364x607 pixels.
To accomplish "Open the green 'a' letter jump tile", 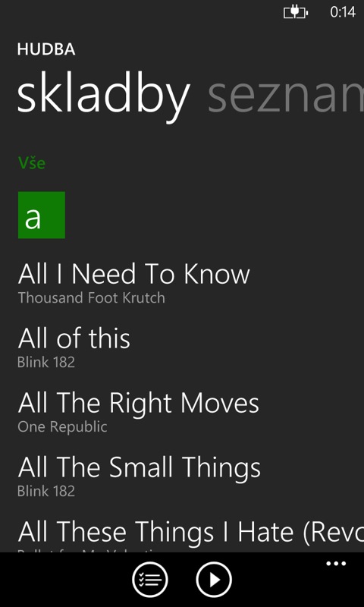I will click(x=42, y=215).
